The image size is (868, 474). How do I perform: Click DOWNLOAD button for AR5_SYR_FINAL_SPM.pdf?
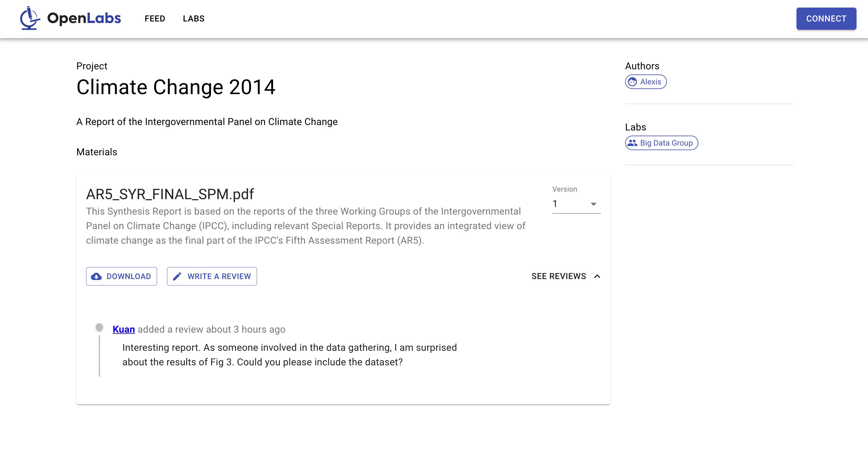click(x=121, y=276)
